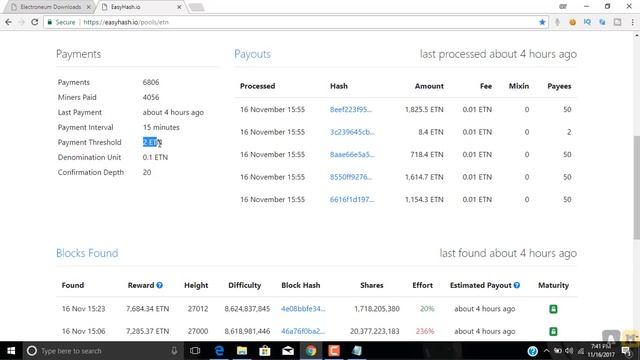The height and width of the screenshot is (360, 640).
Task: Click the blue help icon in system tray
Action: tap(532, 351)
